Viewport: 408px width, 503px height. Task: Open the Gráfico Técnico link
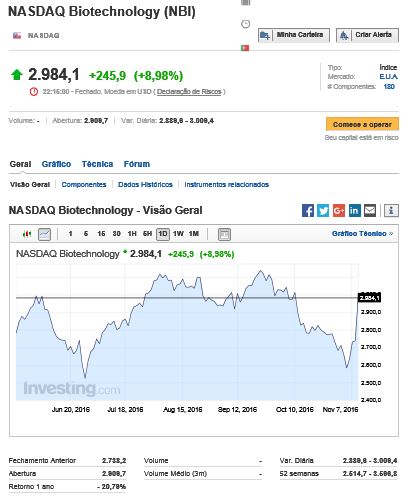(x=362, y=234)
